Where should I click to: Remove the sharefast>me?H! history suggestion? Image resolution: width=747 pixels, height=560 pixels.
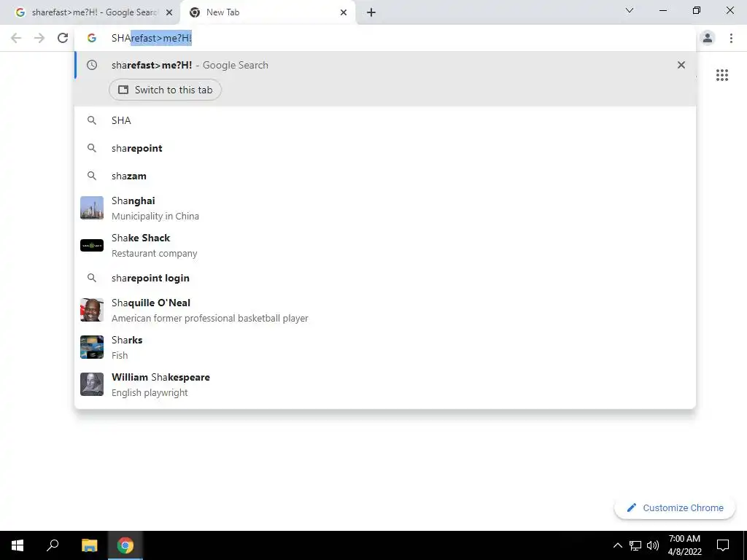click(681, 65)
